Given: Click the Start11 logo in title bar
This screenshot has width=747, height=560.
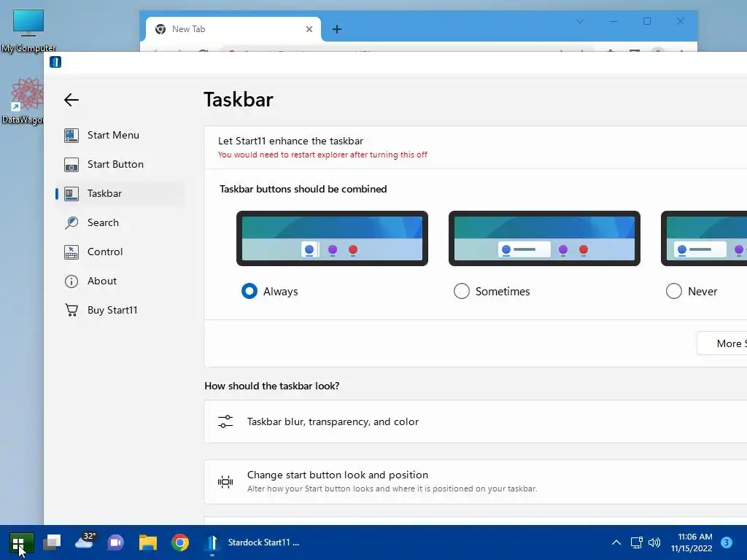Looking at the screenshot, I should [x=55, y=62].
